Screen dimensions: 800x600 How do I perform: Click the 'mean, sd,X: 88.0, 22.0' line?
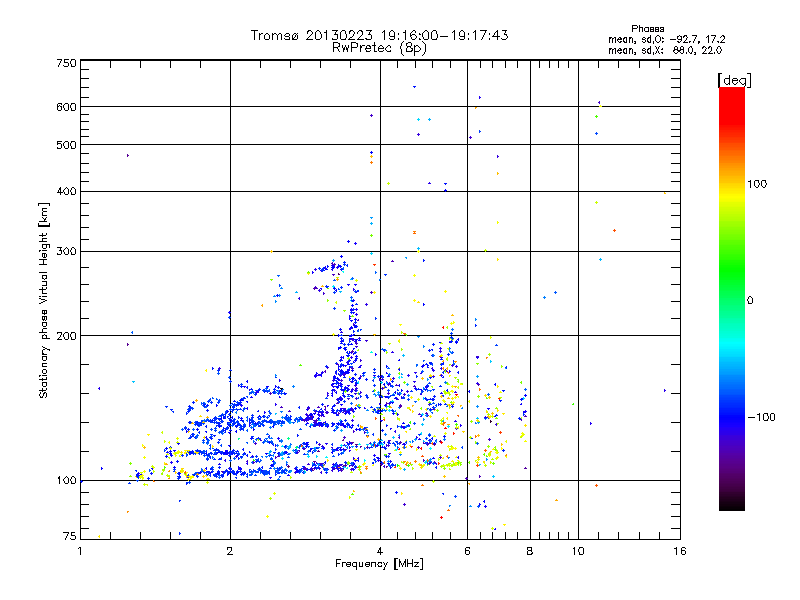click(x=665, y=50)
